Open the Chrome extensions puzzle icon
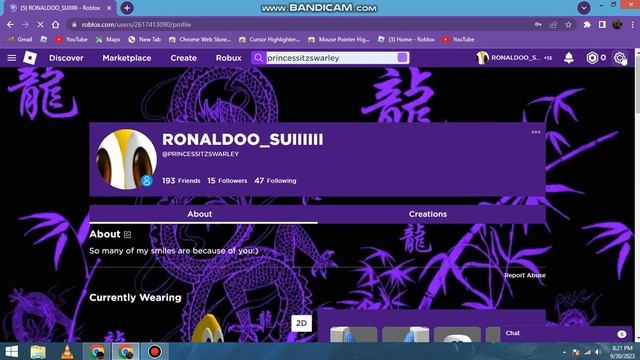 [x=587, y=24]
